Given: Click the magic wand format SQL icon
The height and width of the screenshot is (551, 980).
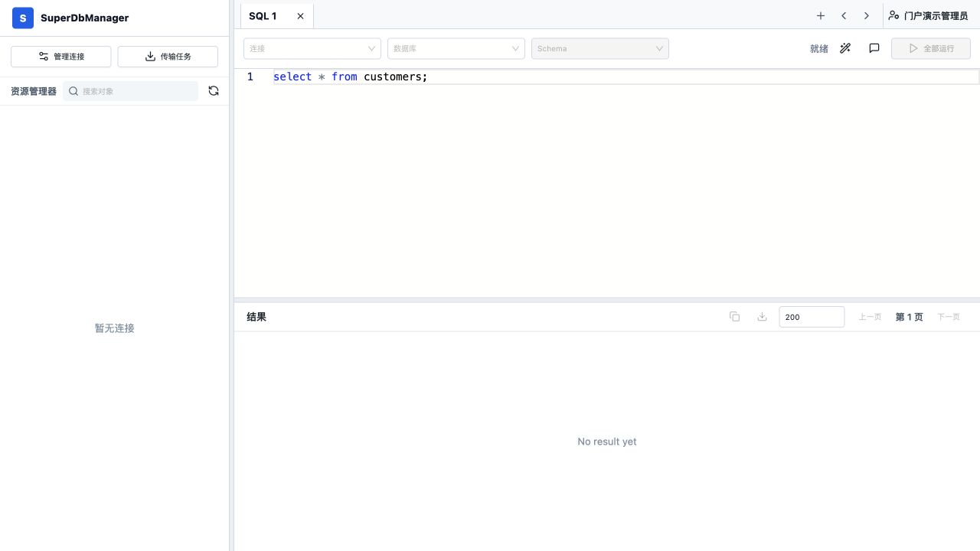Looking at the screenshot, I should pos(845,48).
